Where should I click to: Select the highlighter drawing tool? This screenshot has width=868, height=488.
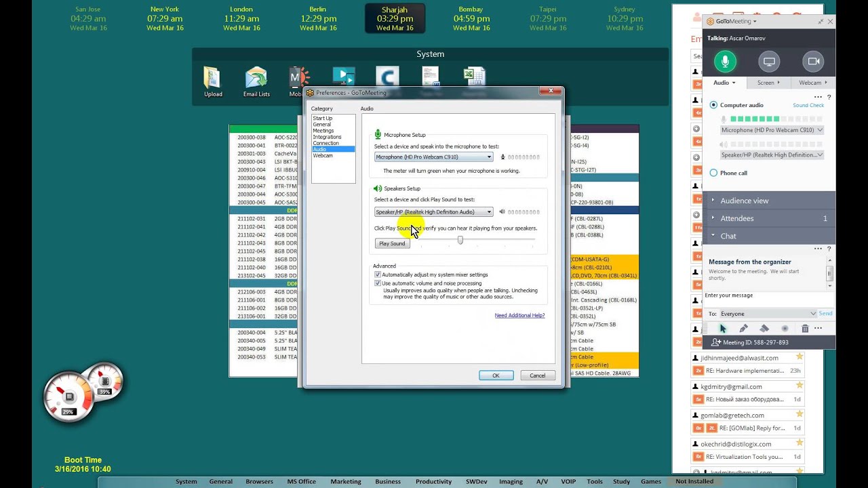764,328
